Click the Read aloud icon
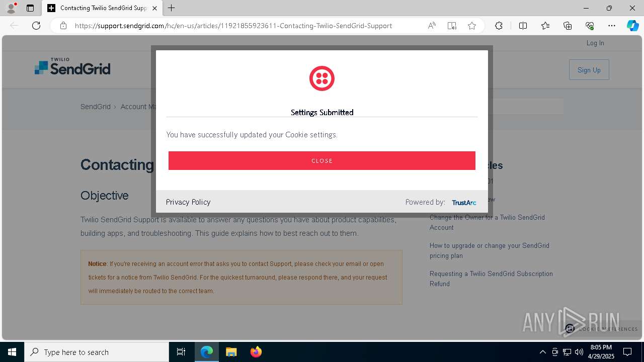Screen dimensions: 644x362 [432, 26]
